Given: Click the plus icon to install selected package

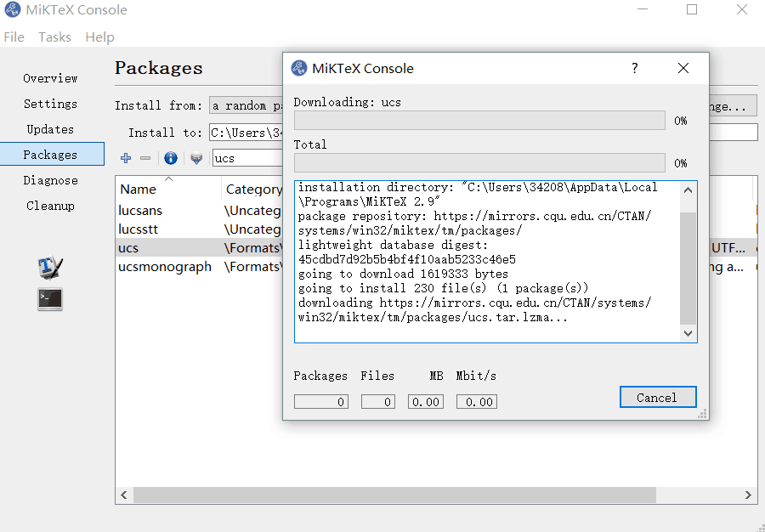Looking at the screenshot, I should click(125, 158).
